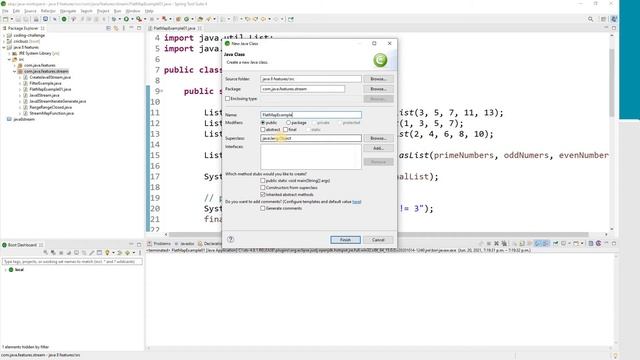Collapse the com.java.features.stream package
640x360 pixels.
click(x=15, y=71)
